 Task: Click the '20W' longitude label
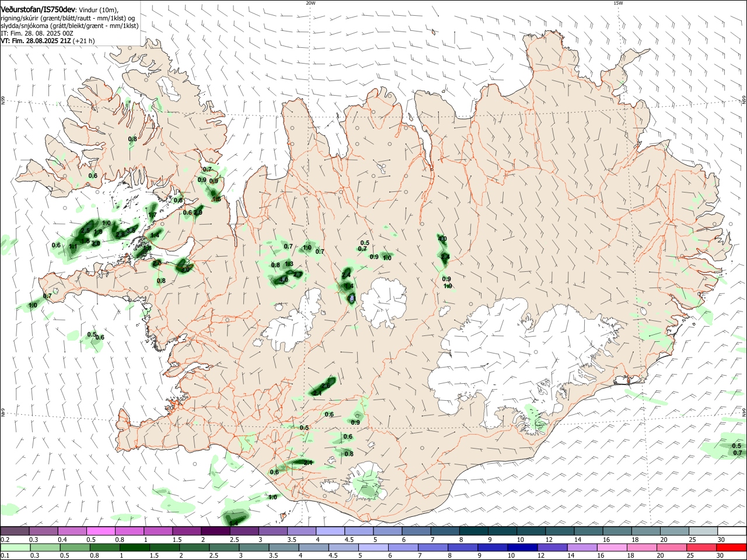click(x=310, y=3)
